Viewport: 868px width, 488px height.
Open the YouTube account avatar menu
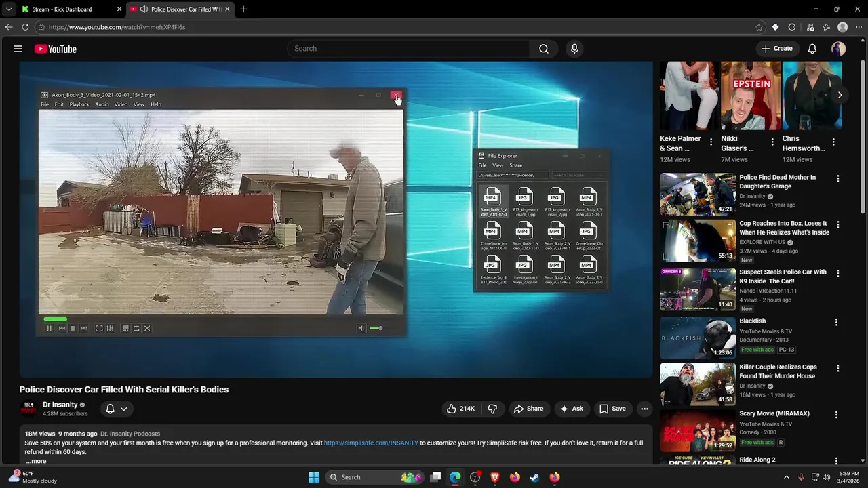tap(839, 49)
